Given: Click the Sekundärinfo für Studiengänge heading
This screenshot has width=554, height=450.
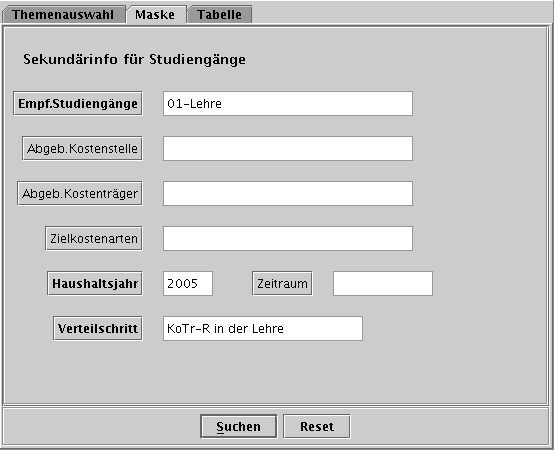Looking at the screenshot, I should pos(134,59).
